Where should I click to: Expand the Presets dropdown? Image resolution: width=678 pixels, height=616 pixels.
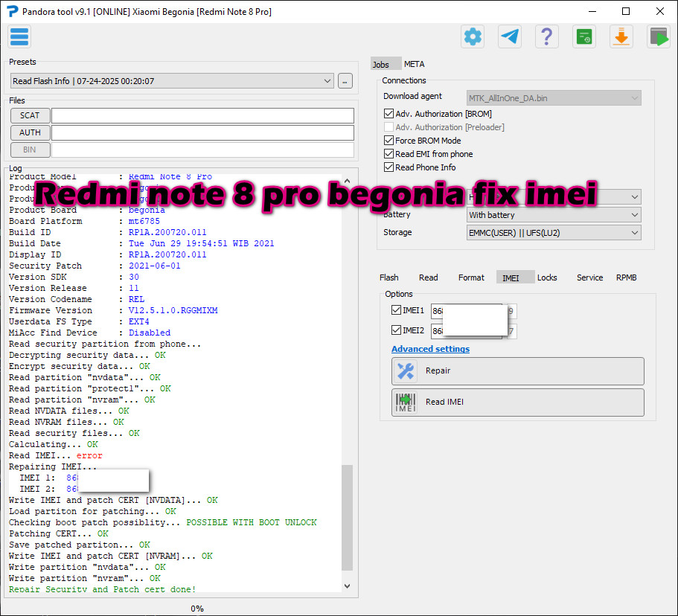point(172,81)
